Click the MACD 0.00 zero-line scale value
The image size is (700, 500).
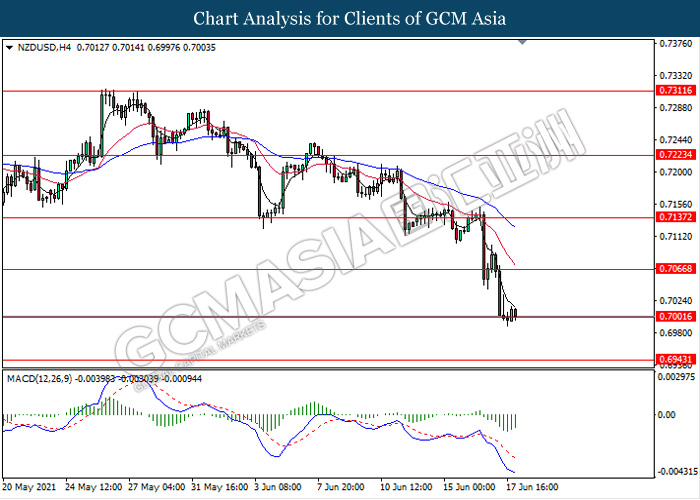tap(667, 415)
